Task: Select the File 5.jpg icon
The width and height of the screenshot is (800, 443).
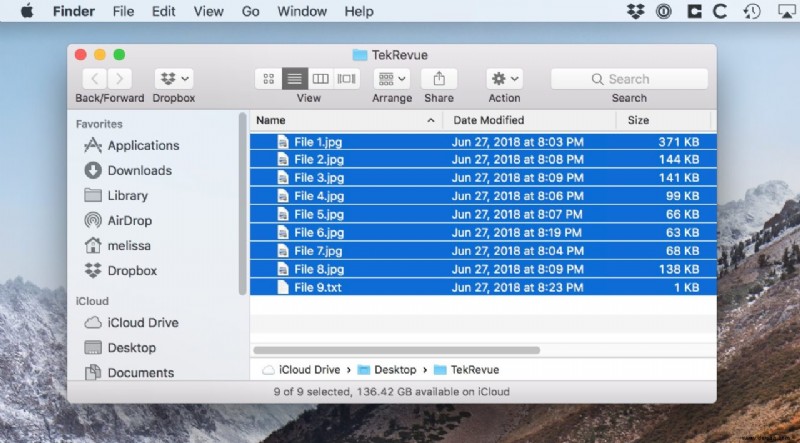Action: click(x=283, y=214)
